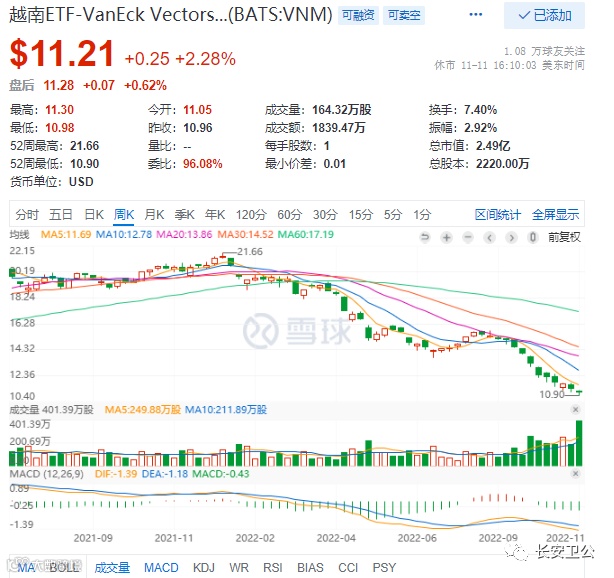
Task: Click the 换手 7.40% value
Action: 480,110
